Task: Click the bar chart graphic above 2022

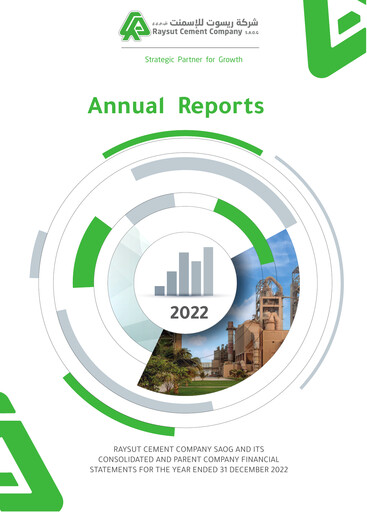Action: (184, 271)
